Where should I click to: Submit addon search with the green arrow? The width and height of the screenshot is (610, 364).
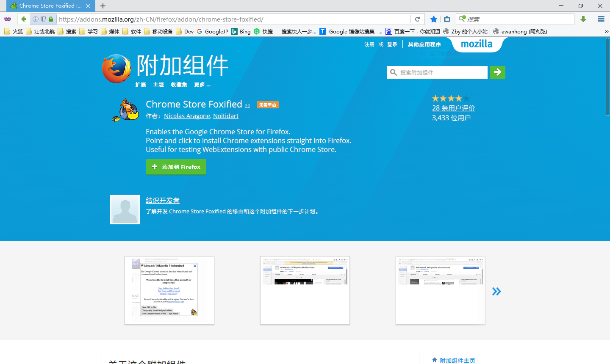click(497, 72)
